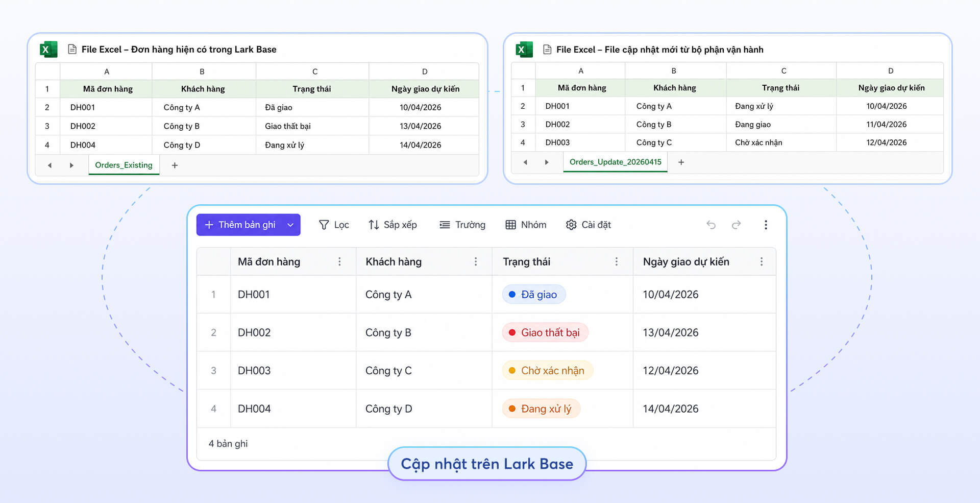Open the toolbar more options menu
This screenshot has width=980, height=503.
[x=766, y=225]
